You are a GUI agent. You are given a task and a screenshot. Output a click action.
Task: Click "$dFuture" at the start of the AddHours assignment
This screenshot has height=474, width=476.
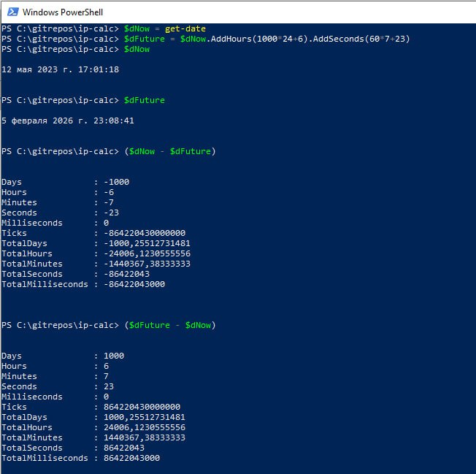145,39
